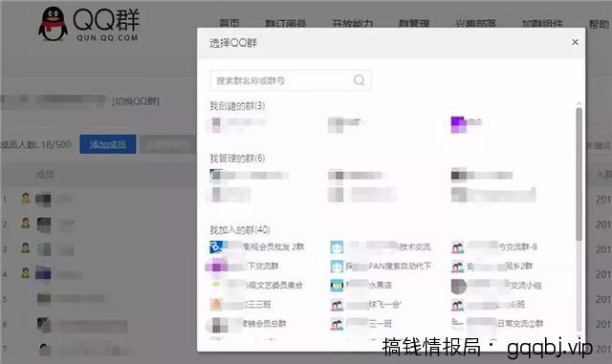This screenshot has width=612, height=364.
Task: Select the 日常交流①群 group
Action: (x=497, y=324)
